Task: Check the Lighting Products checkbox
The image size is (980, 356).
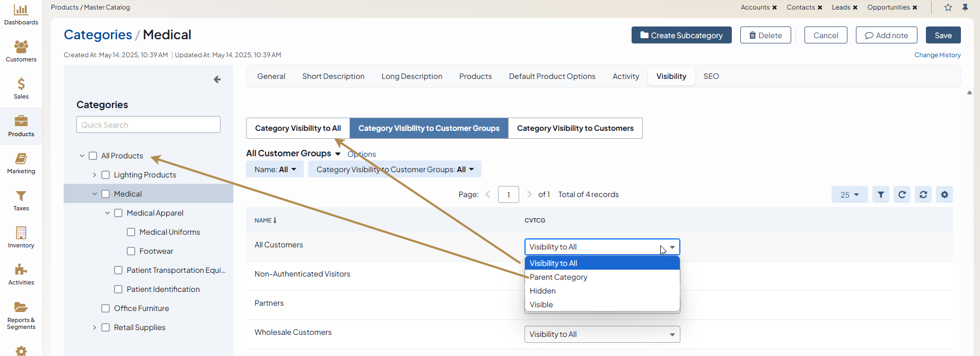Action: pos(106,175)
